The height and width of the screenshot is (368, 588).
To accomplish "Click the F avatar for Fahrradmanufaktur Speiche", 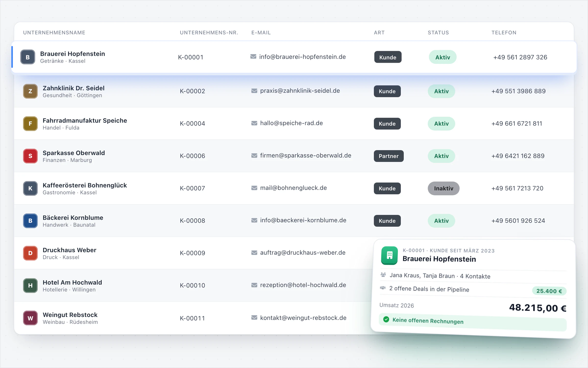I will 30,124.
